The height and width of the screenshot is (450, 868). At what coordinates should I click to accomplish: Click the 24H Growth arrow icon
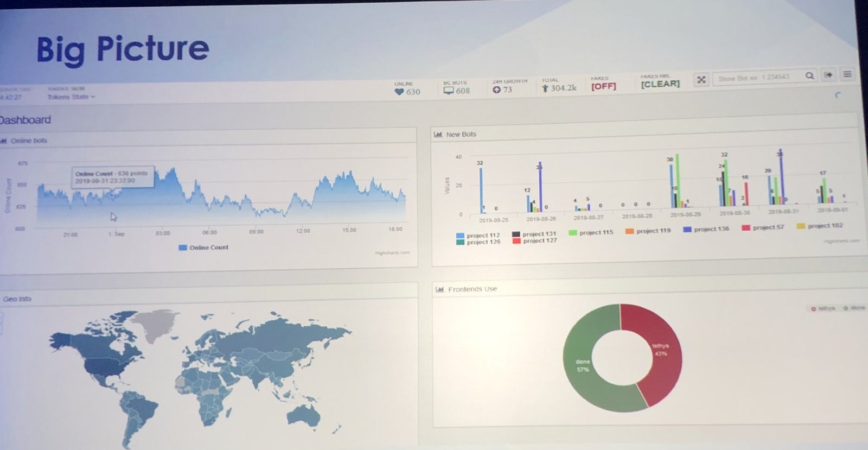(496, 90)
